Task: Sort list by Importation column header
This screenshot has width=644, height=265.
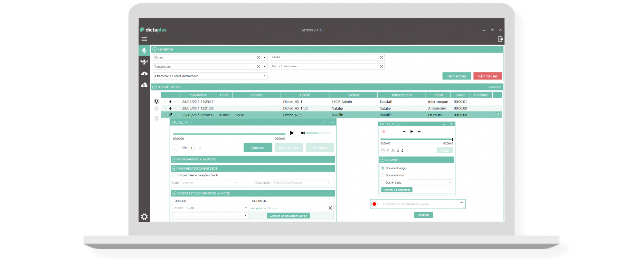Action: click(198, 95)
